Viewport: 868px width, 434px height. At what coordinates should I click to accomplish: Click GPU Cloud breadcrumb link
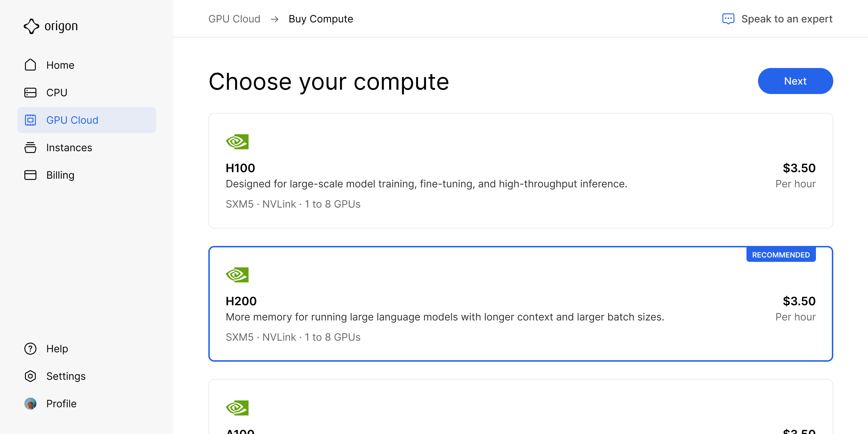[234, 19]
